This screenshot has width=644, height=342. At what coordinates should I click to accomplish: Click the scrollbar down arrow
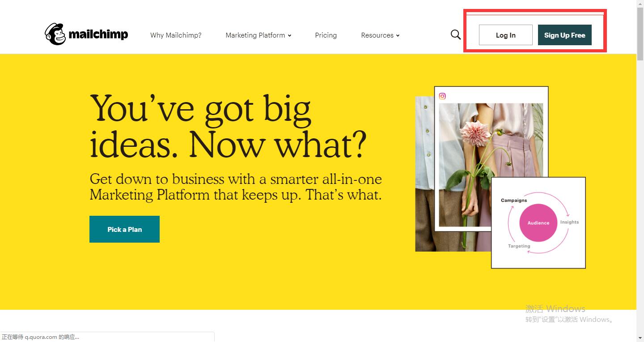(640, 338)
